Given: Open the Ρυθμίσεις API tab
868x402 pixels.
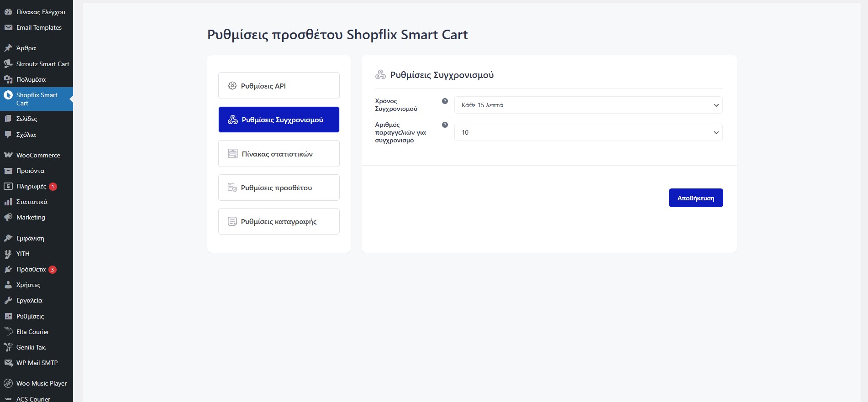Looking at the screenshot, I should pyautogui.click(x=279, y=86).
